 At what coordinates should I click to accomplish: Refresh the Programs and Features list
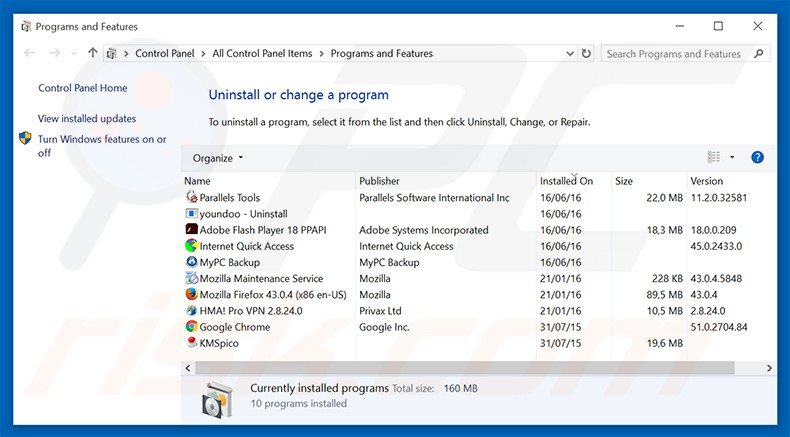click(x=586, y=53)
